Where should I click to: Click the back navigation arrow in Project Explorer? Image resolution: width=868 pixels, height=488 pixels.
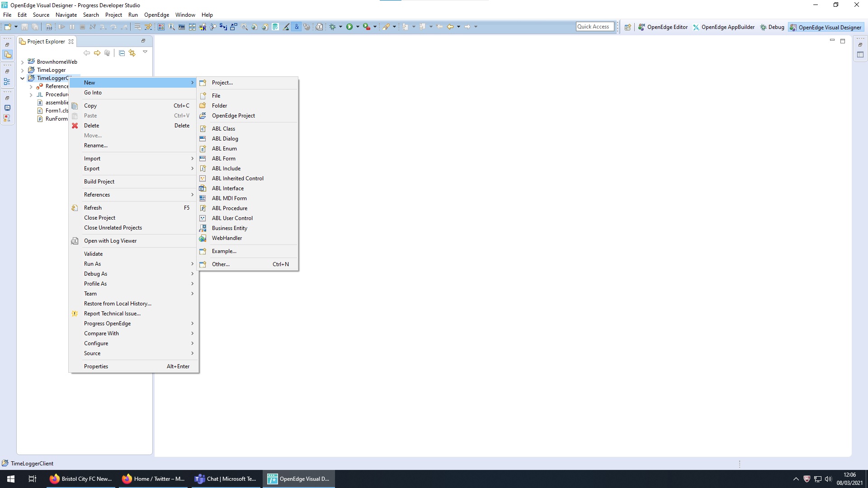click(x=87, y=53)
